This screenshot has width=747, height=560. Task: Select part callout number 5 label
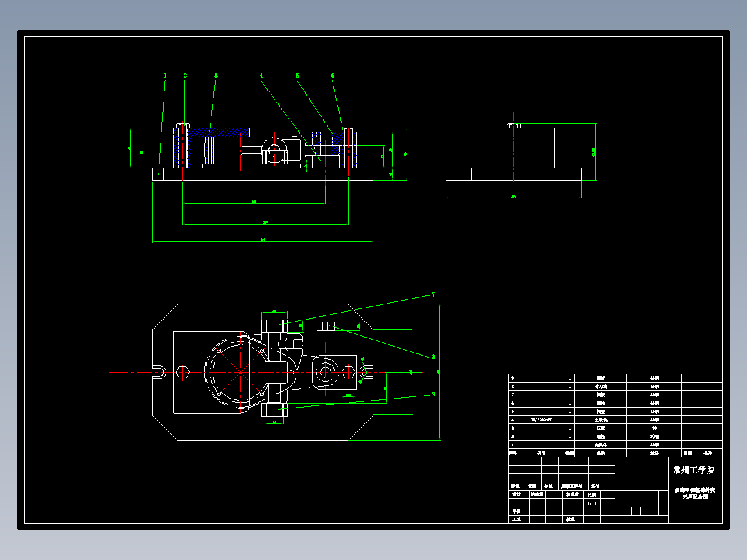point(297,76)
